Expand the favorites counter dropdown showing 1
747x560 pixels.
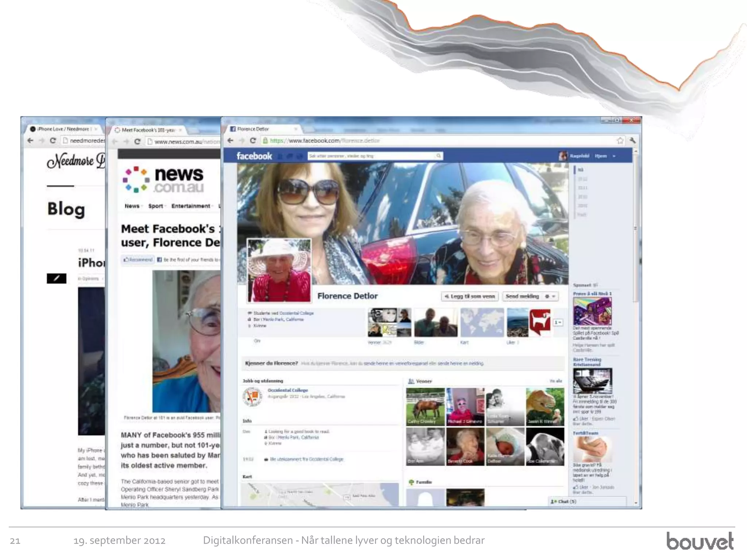[558, 322]
